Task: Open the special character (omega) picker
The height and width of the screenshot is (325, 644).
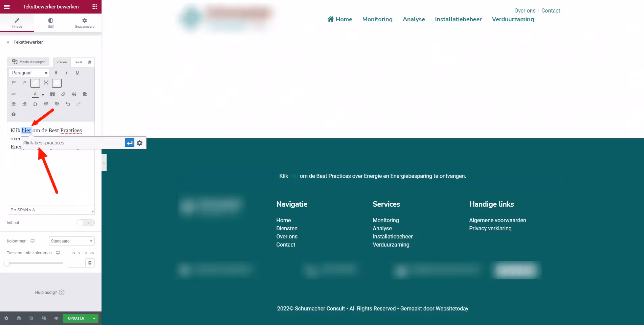Action: pyautogui.click(x=35, y=104)
